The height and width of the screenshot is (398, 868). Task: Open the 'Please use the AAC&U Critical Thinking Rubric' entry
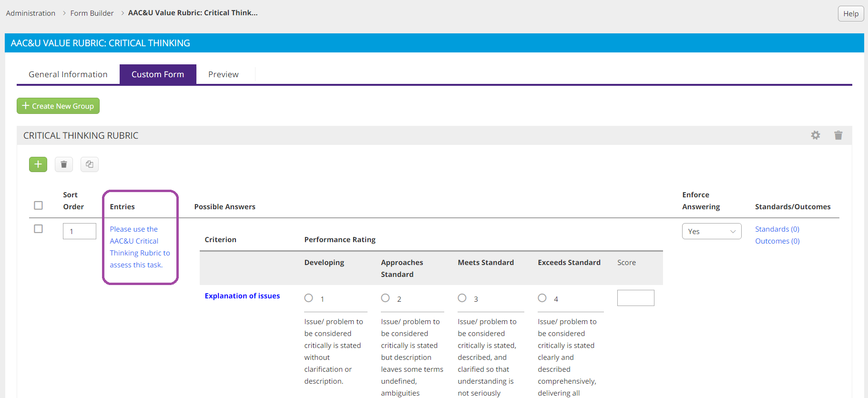click(x=140, y=247)
